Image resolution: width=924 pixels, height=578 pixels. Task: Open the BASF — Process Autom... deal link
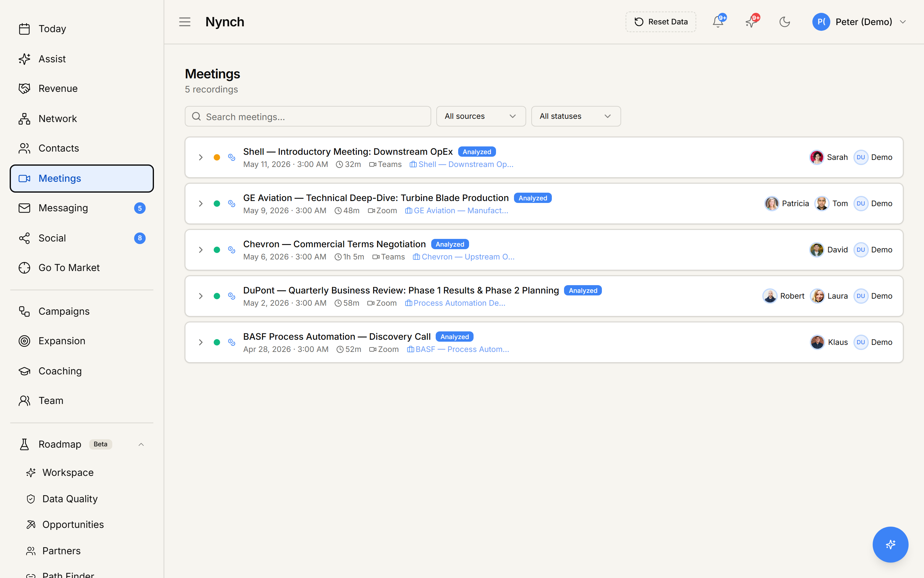[458, 349]
